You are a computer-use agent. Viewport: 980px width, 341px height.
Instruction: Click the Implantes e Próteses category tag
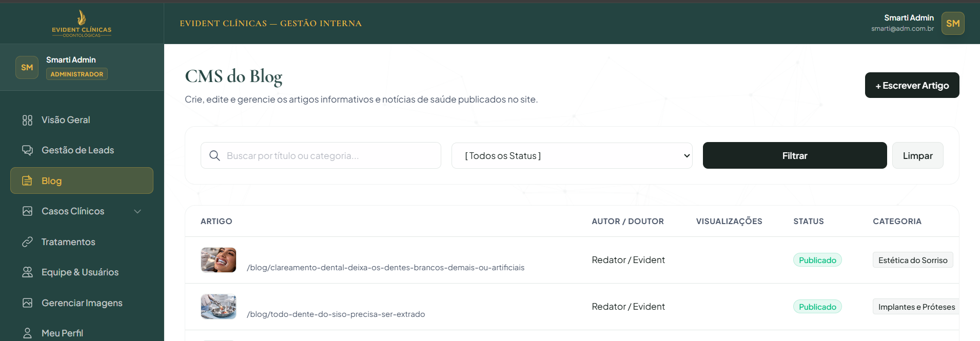(916, 307)
